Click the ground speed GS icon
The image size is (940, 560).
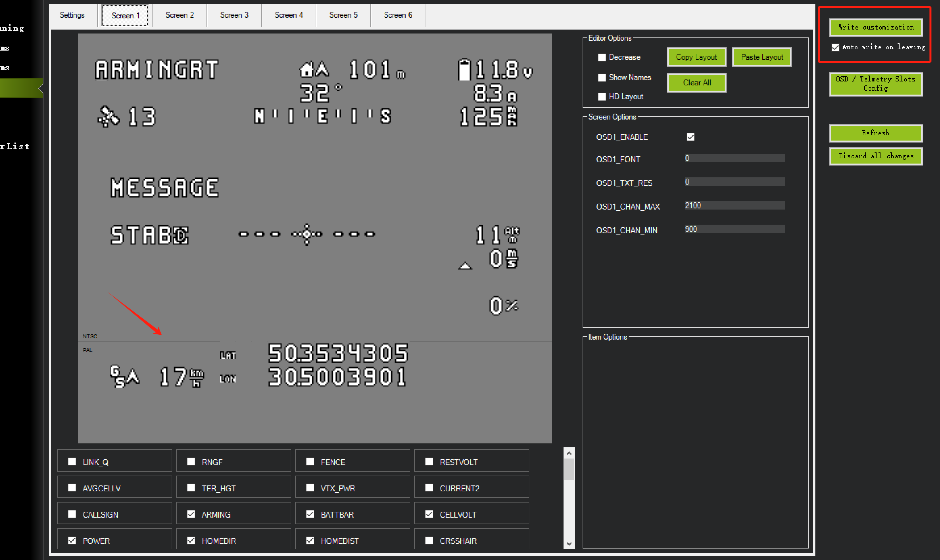[x=117, y=376]
